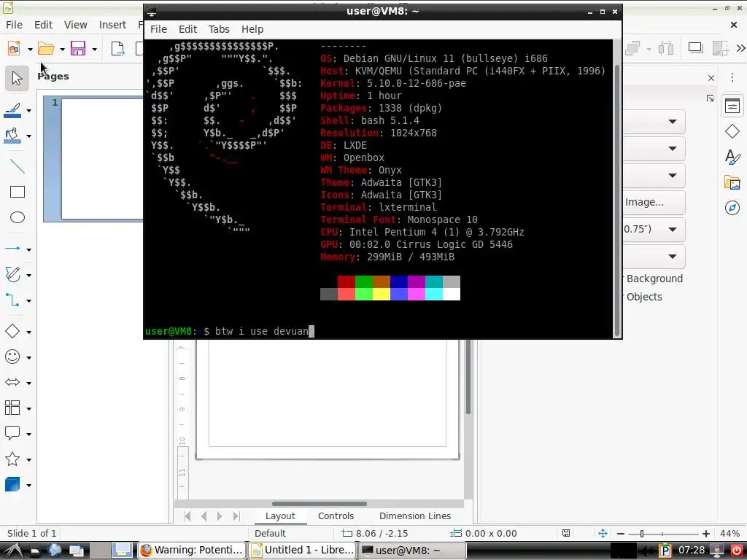Select the Ellipse drawing tool
747x560 pixels.
(x=18, y=217)
